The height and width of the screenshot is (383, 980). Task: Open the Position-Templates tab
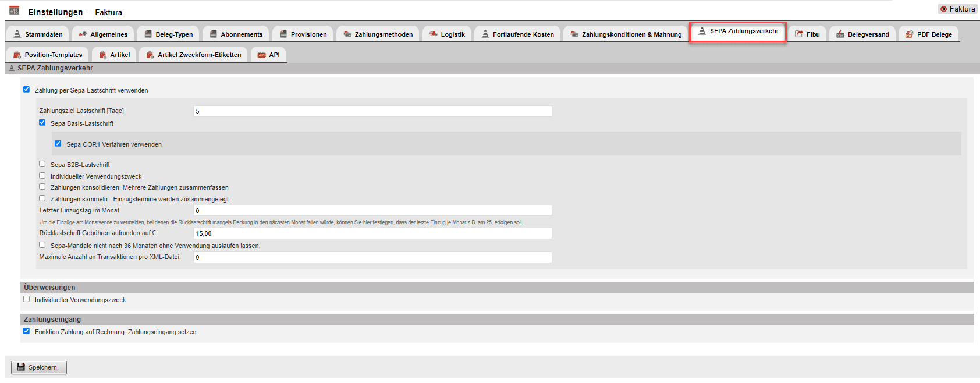pyautogui.click(x=48, y=55)
